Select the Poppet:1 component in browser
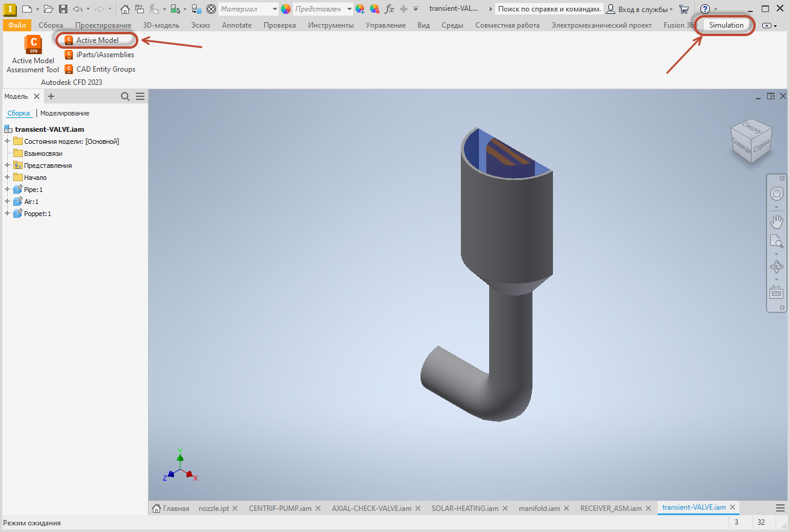The image size is (790, 532). tap(37, 214)
